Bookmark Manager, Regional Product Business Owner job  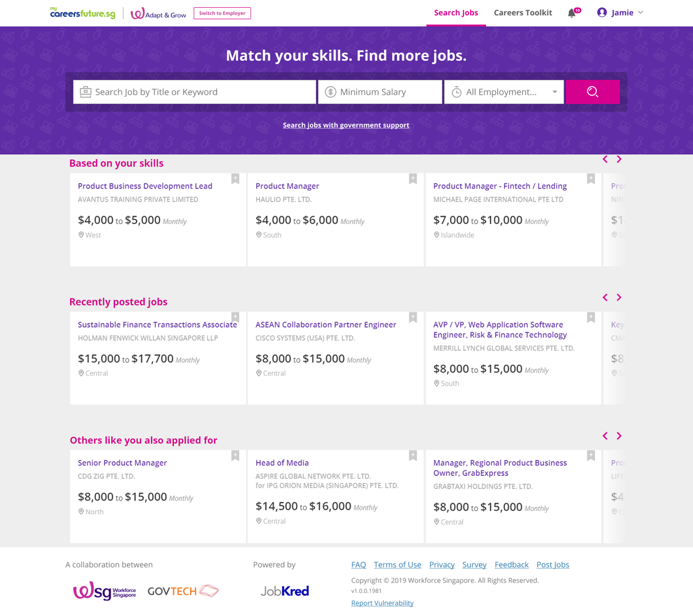point(591,456)
